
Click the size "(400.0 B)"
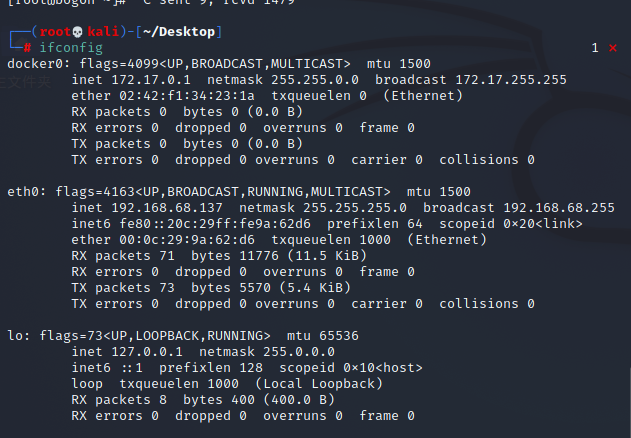(x=299, y=400)
